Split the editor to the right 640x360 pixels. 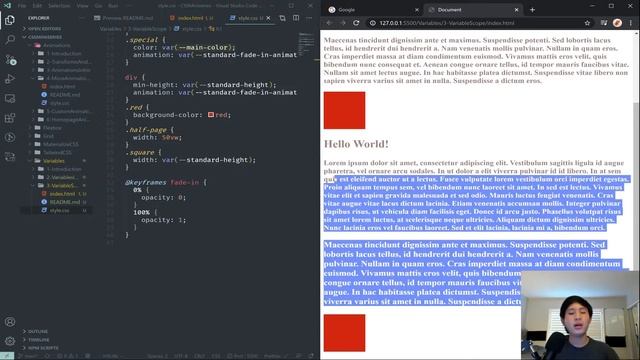pyautogui.click(x=296, y=18)
